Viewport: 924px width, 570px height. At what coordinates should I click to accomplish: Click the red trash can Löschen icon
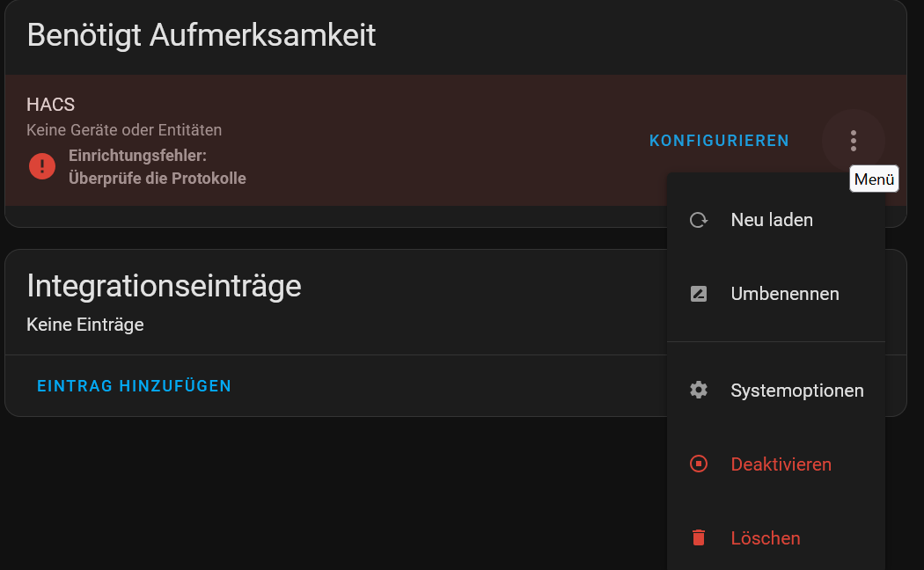(699, 537)
